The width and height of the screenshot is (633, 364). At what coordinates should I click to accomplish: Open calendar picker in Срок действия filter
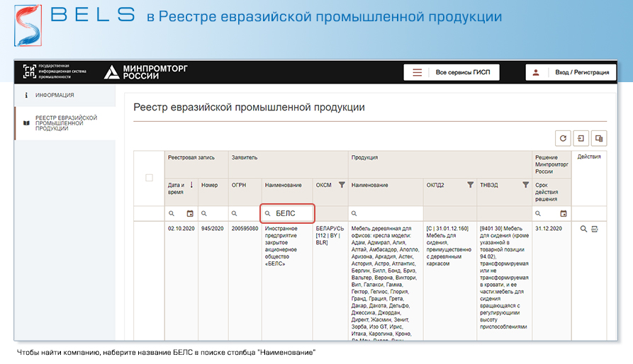click(564, 213)
